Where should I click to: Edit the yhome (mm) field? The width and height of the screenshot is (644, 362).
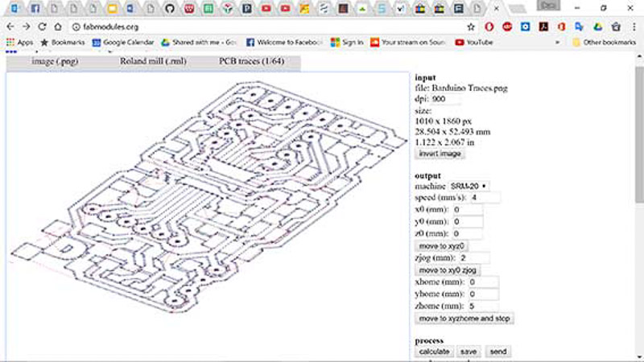pyautogui.click(x=484, y=294)
